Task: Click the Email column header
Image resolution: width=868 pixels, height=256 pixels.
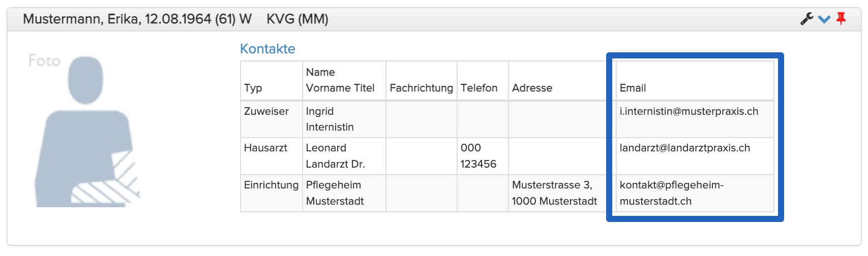Action: 633,88
